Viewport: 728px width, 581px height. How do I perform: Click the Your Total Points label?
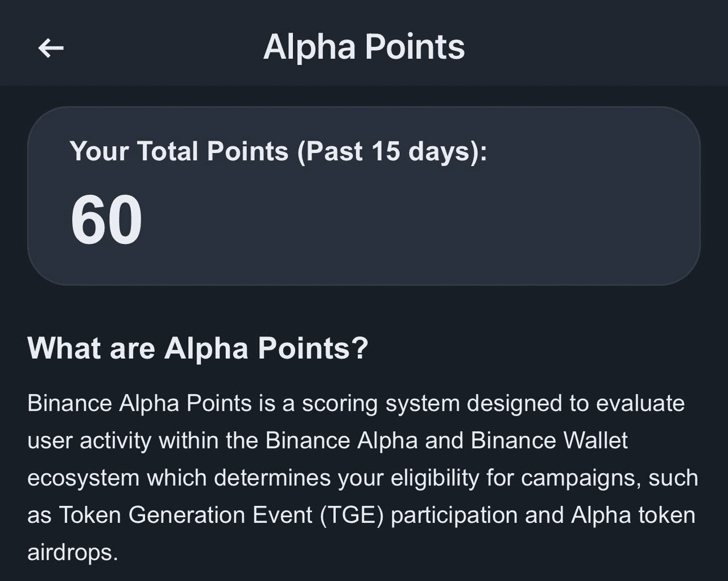click(179, 151)
